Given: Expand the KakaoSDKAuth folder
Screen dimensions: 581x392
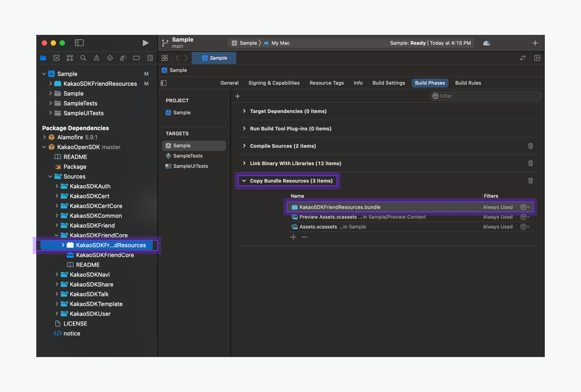Looking at the screenshot, I should (x=57, y=186).
